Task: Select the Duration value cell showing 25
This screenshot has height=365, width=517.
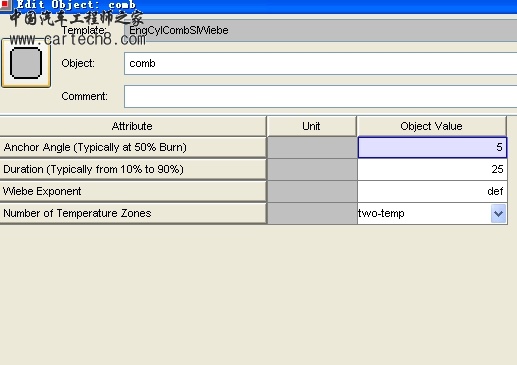Action: [x=432, y=169]
